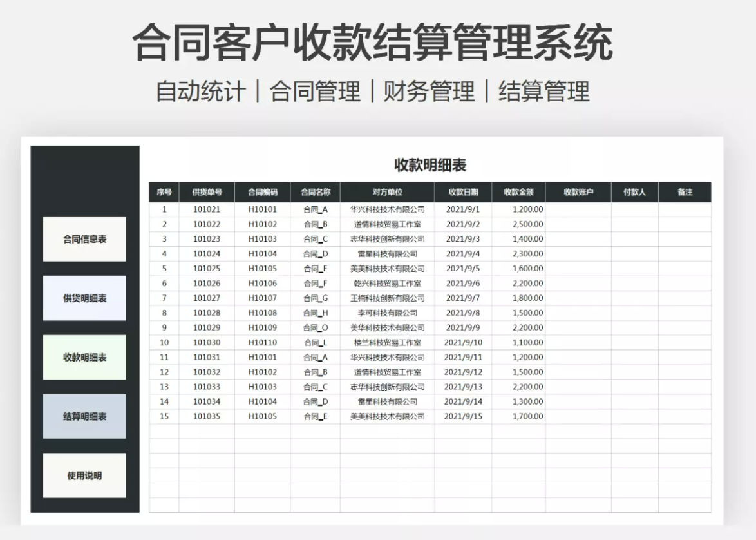
Task: Click empty 收款账户 cell in row 101021
Action: (578, 209)
